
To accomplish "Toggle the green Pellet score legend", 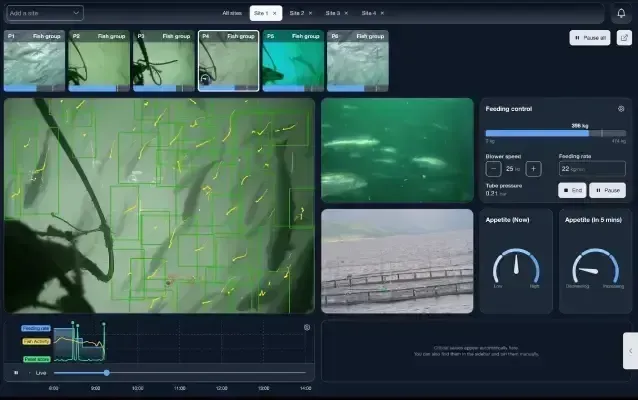I will pyautogui.click(x=37, y=359).
